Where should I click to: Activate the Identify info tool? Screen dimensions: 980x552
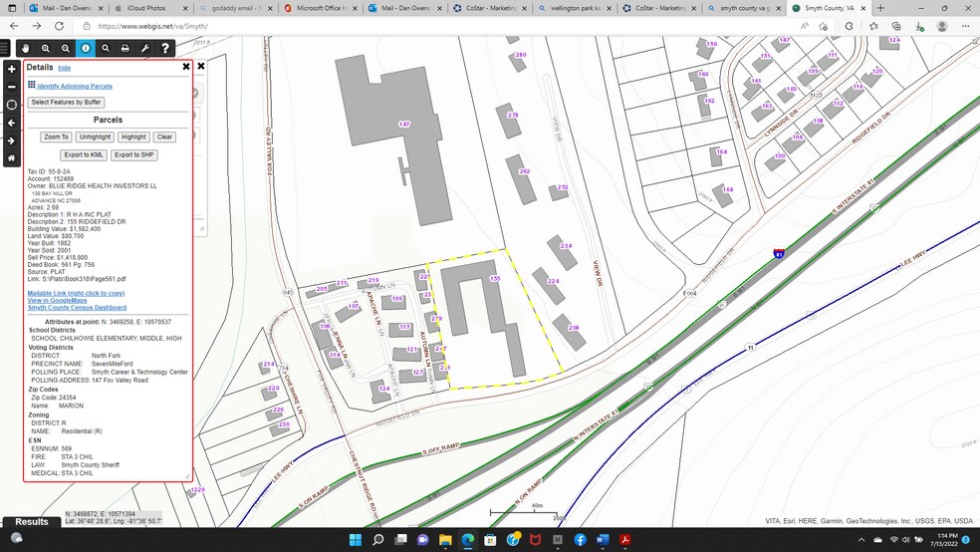click(x=86, y=48)
